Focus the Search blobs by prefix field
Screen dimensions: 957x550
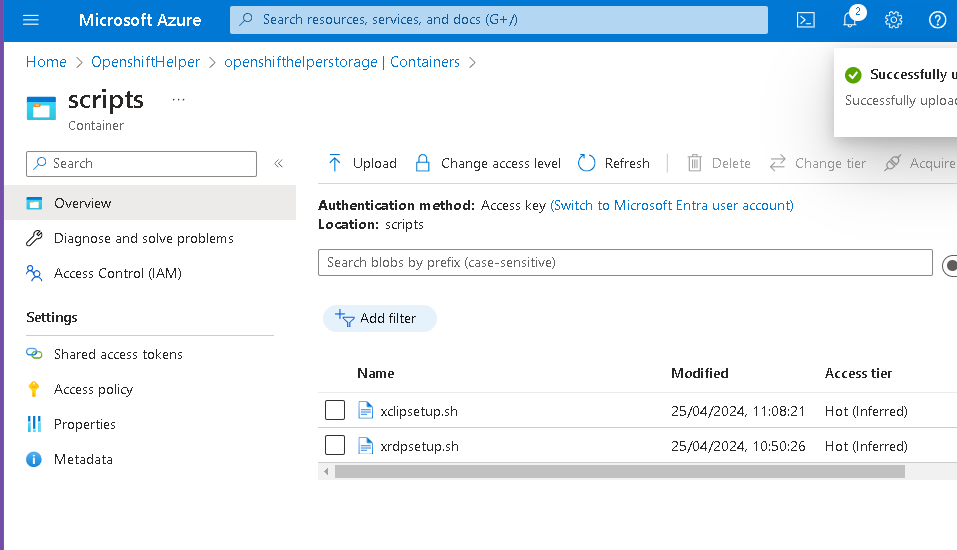pos(625,262)
